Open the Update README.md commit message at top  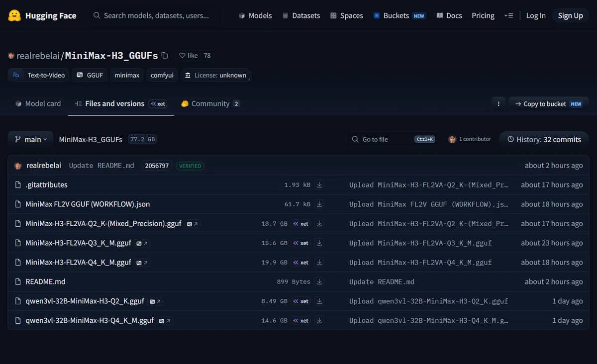[101, 166]
